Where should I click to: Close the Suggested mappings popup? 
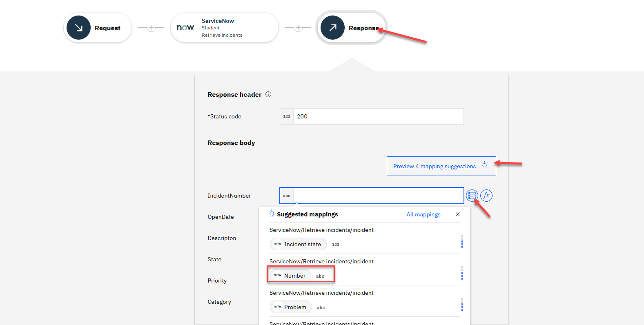(458, 214)
